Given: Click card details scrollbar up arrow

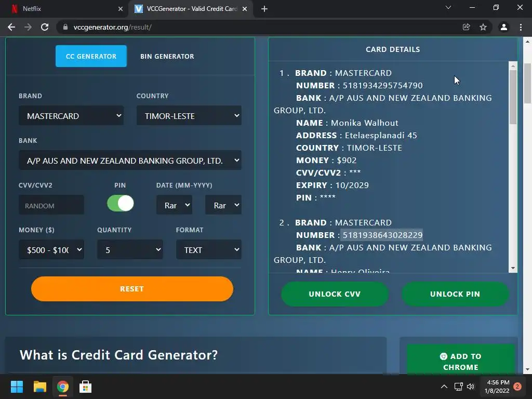Looking at the screenshot, I should tap(513, 65).
